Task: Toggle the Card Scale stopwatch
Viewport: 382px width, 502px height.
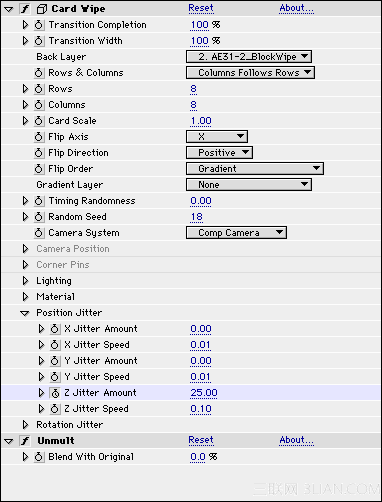Action: click(39, 121)
